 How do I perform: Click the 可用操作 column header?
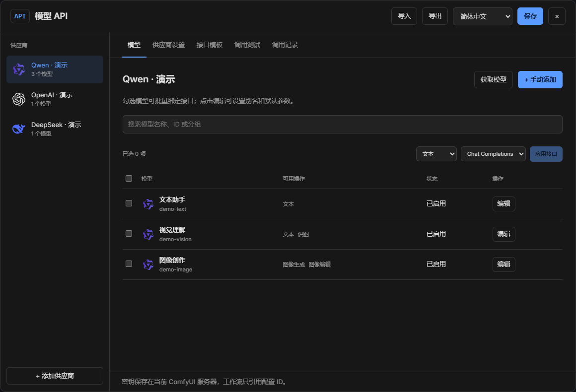coord(293,179)
